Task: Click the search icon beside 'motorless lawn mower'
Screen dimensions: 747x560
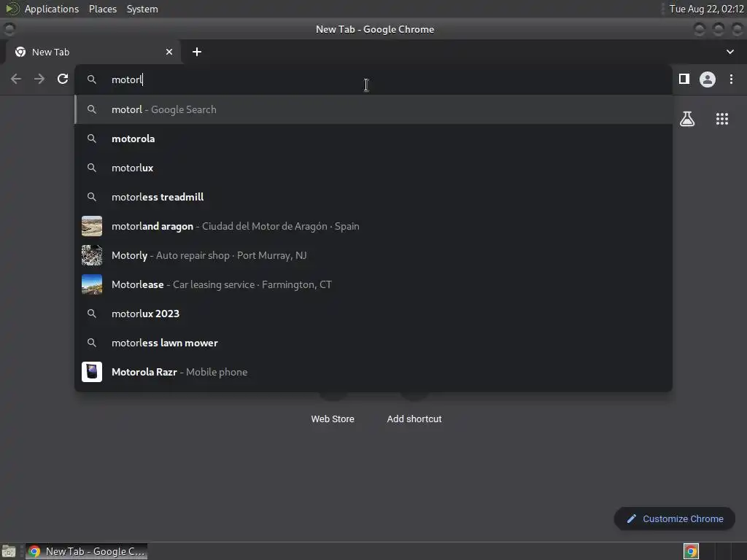Action: click(92, 343)
